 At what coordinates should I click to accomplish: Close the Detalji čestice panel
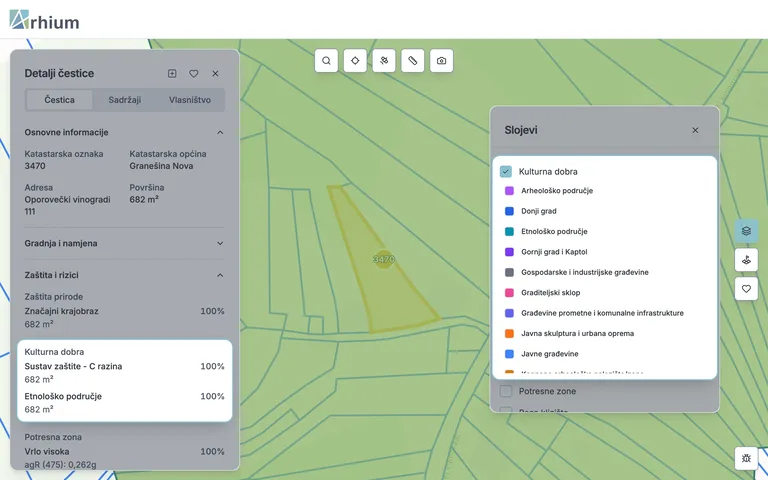(216, 73)
